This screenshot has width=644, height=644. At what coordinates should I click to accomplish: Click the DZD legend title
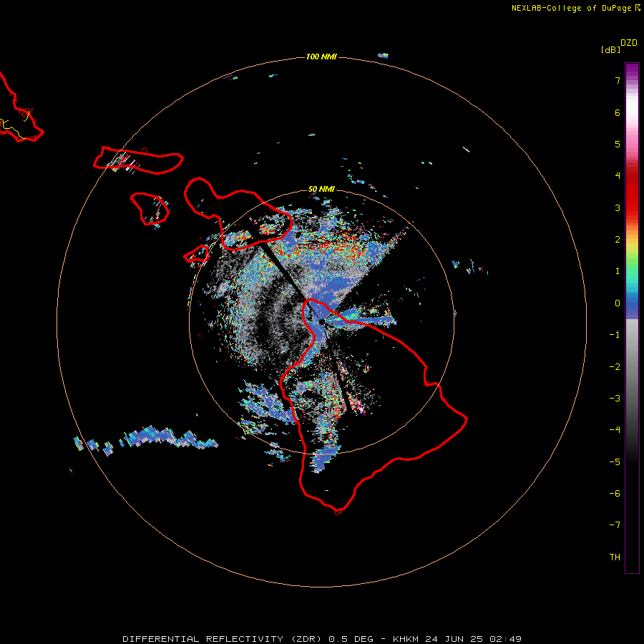(x=629, y=43)
